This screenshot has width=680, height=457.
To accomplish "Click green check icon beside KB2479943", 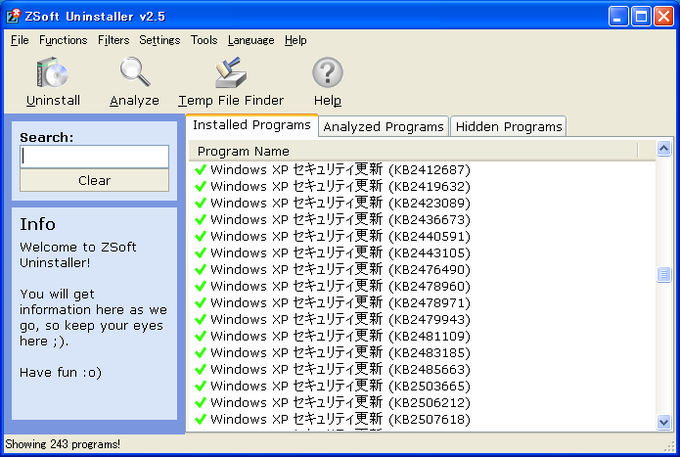I will pyautogui.click(x=200, y=320).
